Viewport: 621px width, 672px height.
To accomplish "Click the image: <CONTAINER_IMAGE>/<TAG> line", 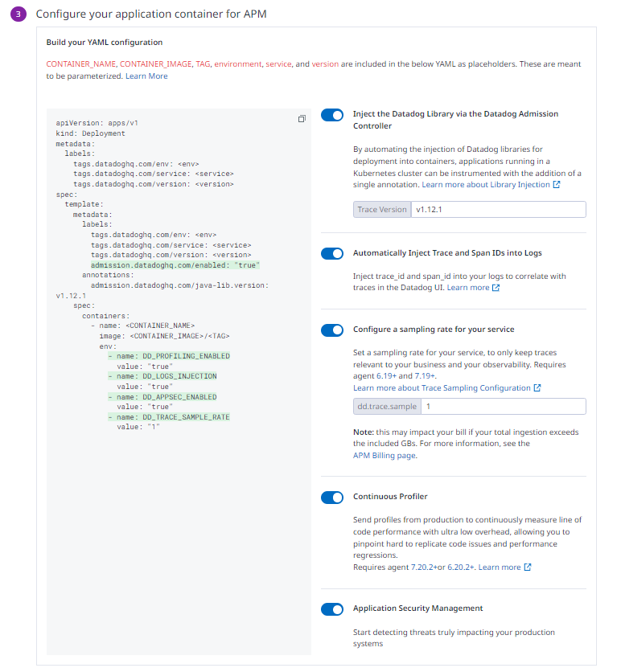I will point(164,336).
